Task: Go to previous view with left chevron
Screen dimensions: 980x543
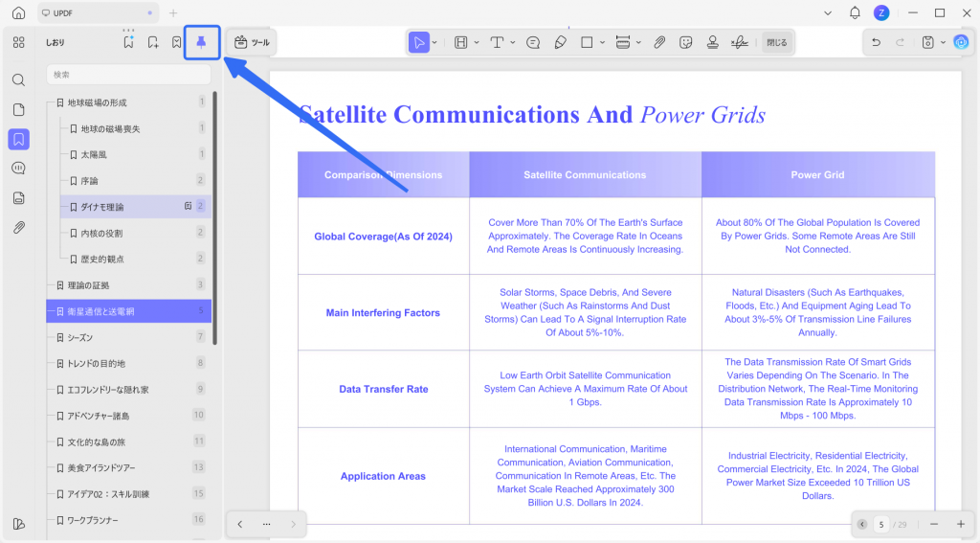Action: [x=240, y=524]
